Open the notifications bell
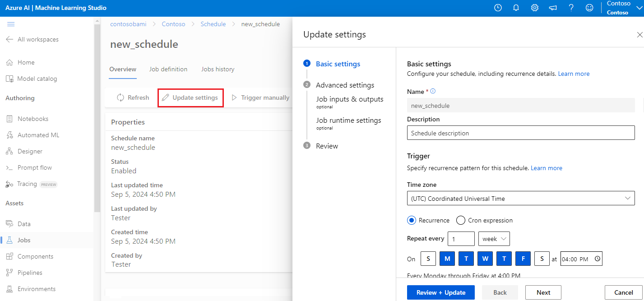The height and width of the screenshot is (301, 644). (516, 8)
